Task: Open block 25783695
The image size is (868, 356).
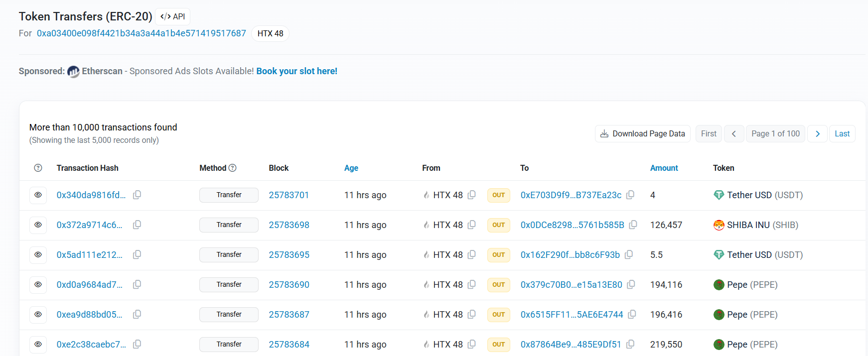Action: 289,255
